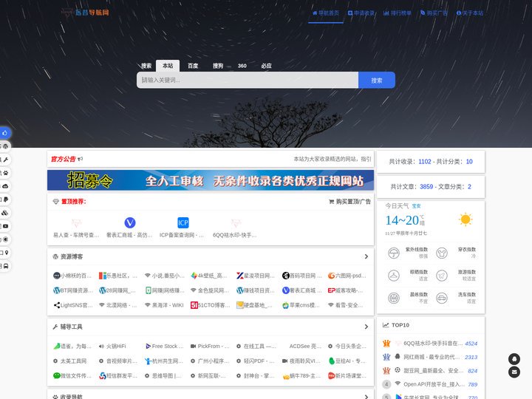Open the 太美工具网 link
The height and width of the screenshot is (399, 532).
[70, 361]
